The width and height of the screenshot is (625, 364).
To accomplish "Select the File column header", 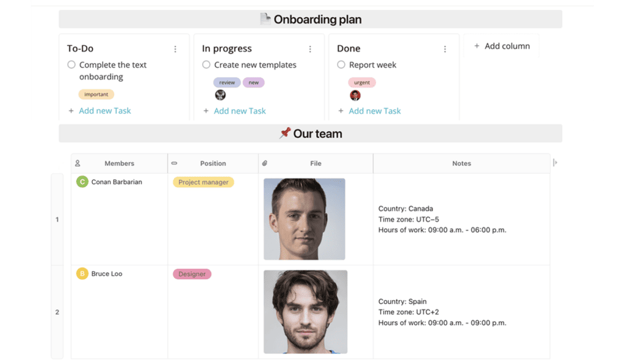I will click(x=316, y=163).
